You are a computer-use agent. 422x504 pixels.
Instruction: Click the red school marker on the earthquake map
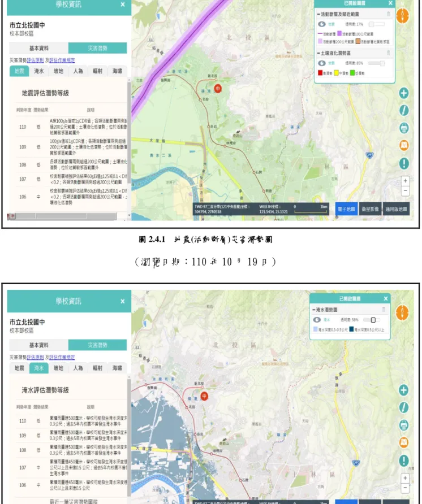click(x=218, y=88)
